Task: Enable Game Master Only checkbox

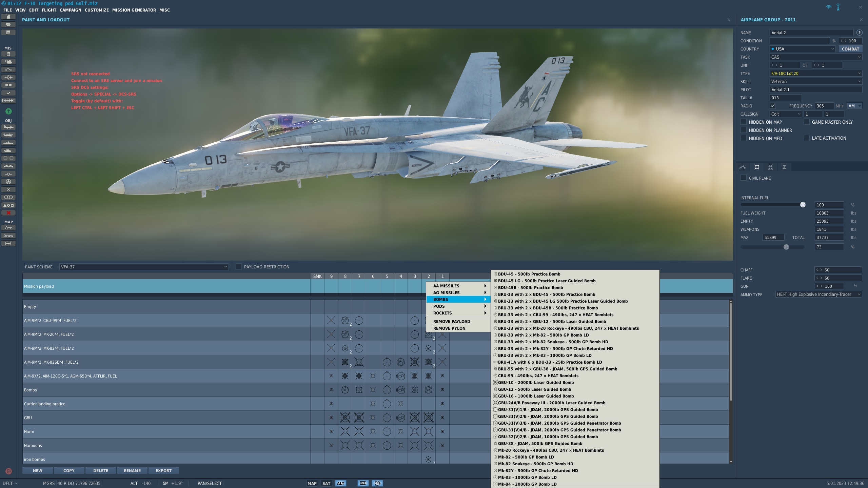Action: point(807,122)
